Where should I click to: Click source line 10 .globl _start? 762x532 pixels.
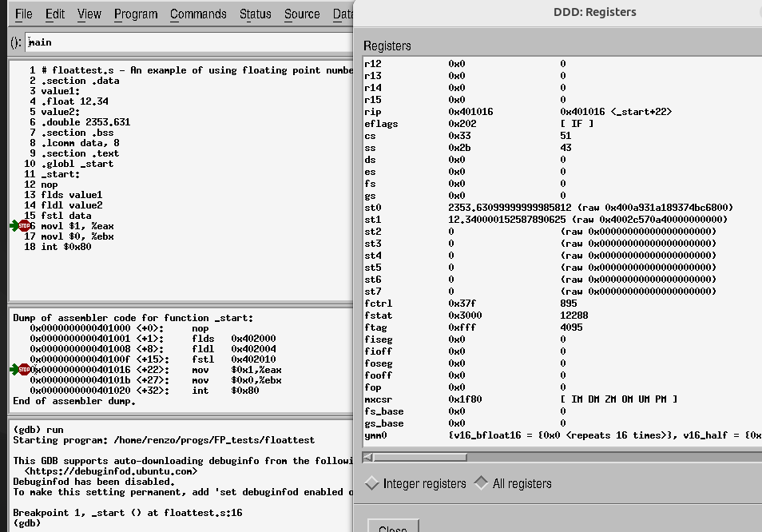pyautogui.click(x=77, y=164)
